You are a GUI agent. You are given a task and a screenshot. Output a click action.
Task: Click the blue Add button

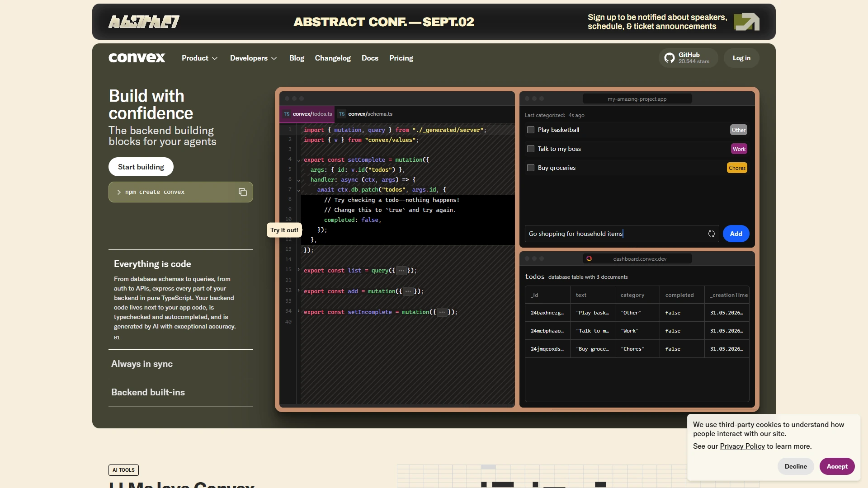click(736, 234)
